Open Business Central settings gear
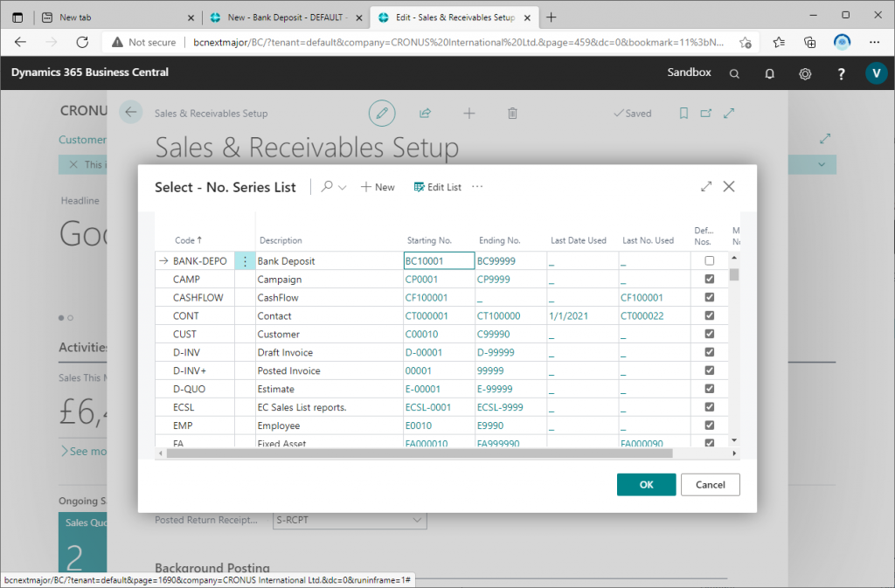 click(x=805, y=73)
